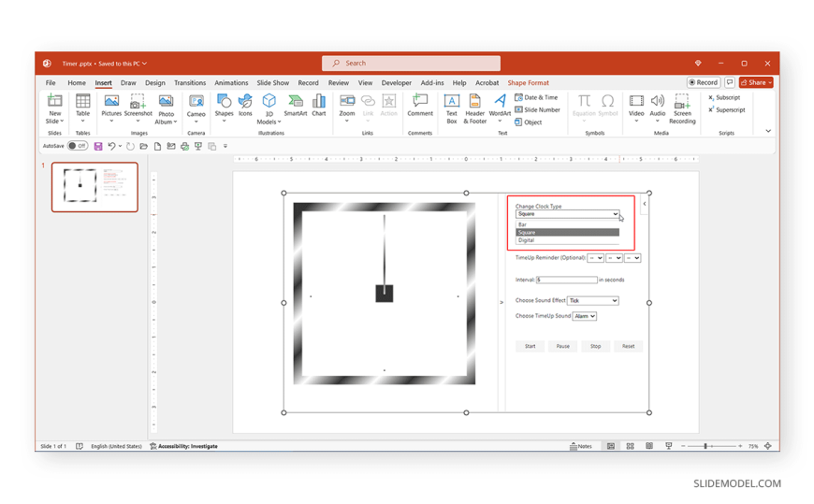This screenshot has width=814, height=504.
Task: Switch to the Design tab
Action: click(154, 82)
